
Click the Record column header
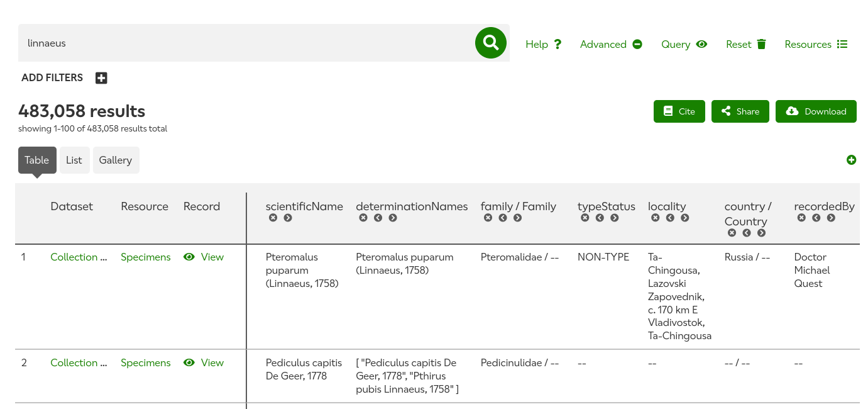point(202,206)
